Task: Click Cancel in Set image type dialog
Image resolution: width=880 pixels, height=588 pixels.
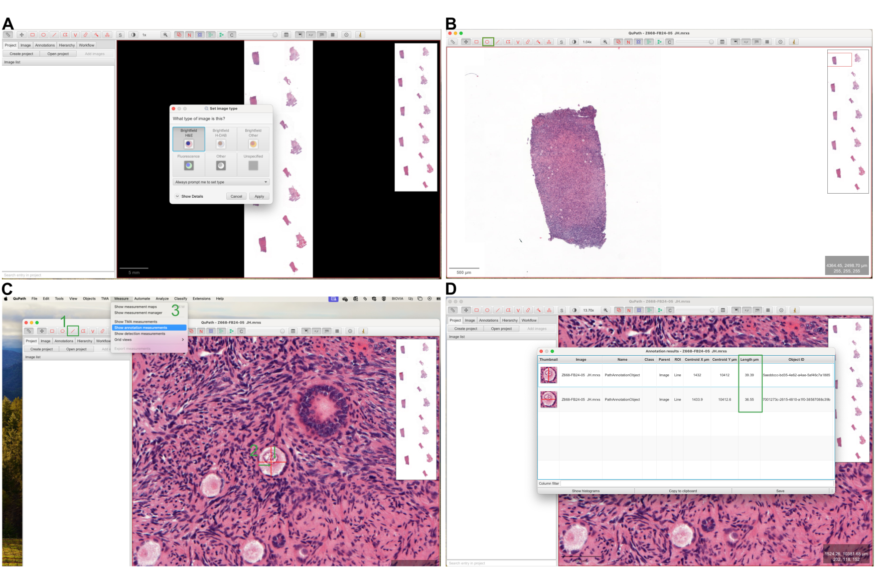Action: pyautogui.click(x=236, y=196)
